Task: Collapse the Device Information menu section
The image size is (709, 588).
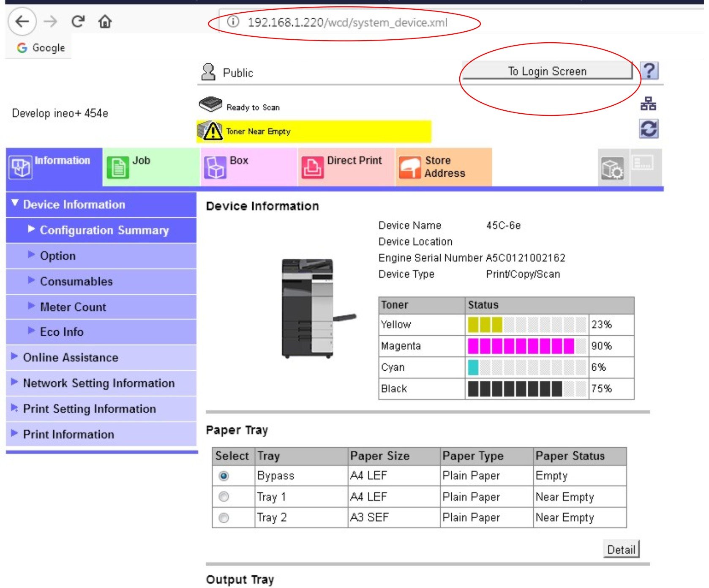Action: 101,205
